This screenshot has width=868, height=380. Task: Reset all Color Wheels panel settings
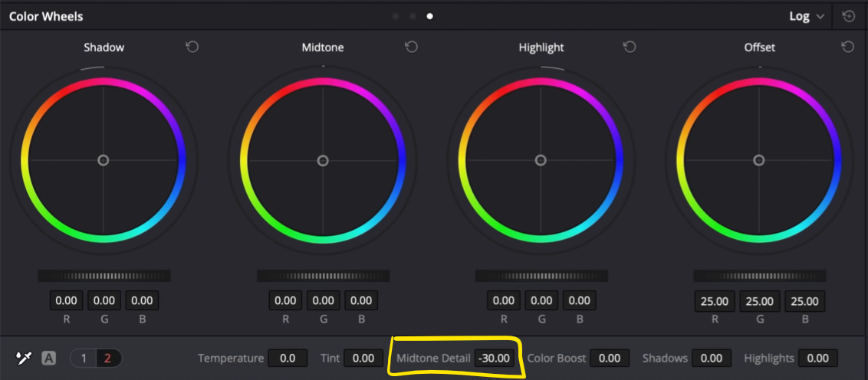849,16
